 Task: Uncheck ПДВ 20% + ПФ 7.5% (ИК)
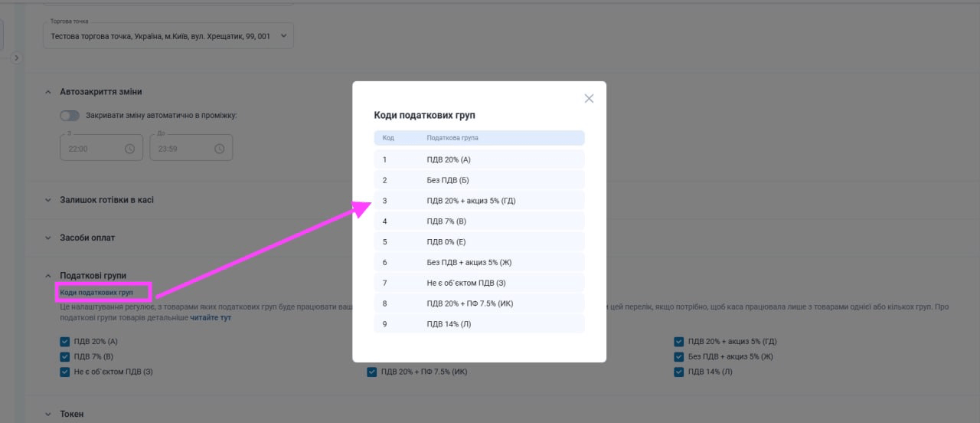372,372
